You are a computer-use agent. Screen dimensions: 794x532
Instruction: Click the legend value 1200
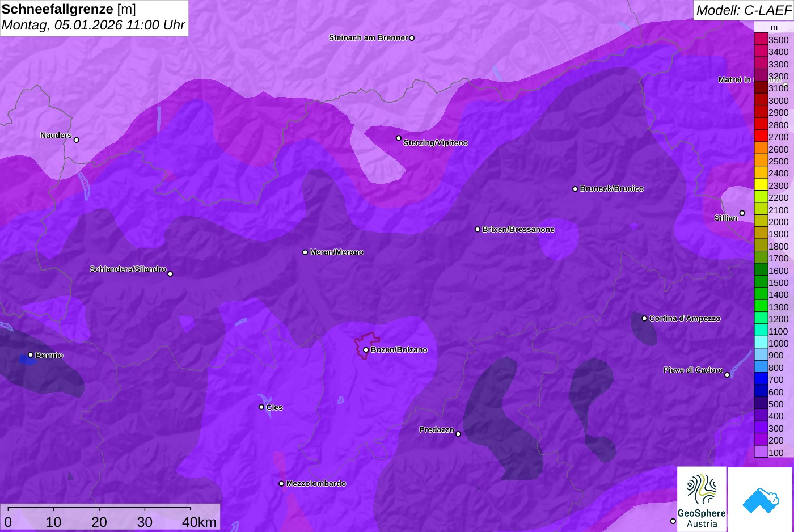[779, 319]
